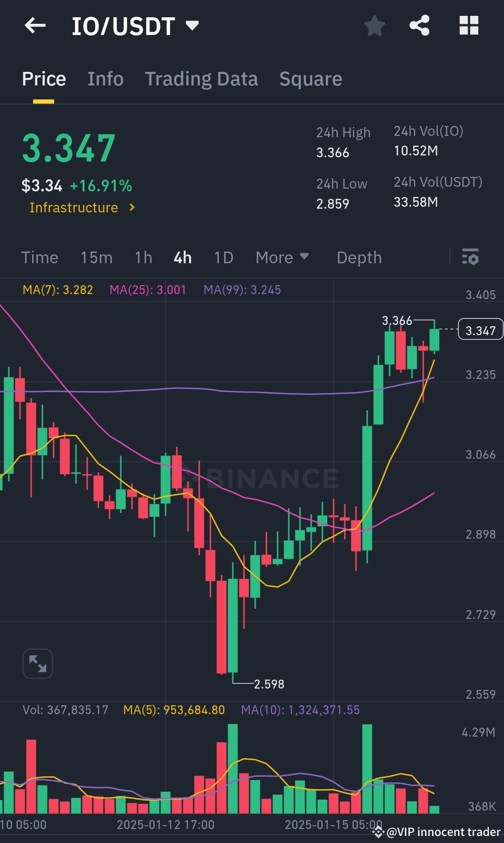Expand chart to fullscreen with arrows icon
This screenshot has width=504, height=843.
pos(37,663)
